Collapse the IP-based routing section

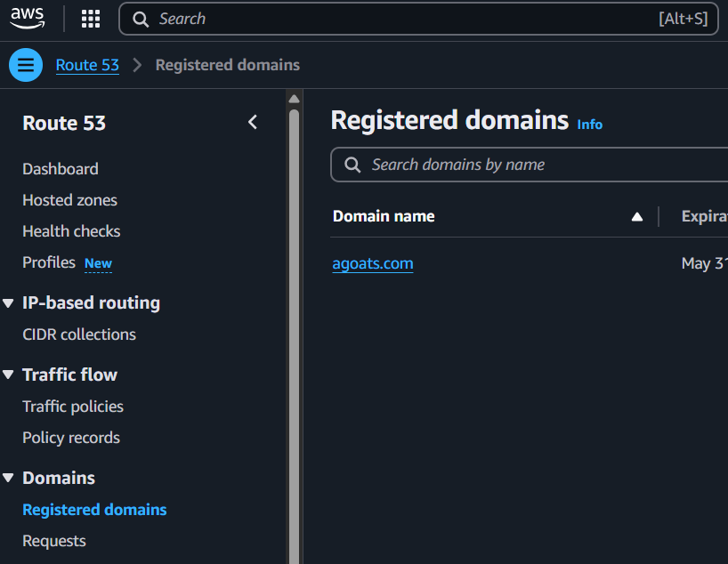(9, 303)
